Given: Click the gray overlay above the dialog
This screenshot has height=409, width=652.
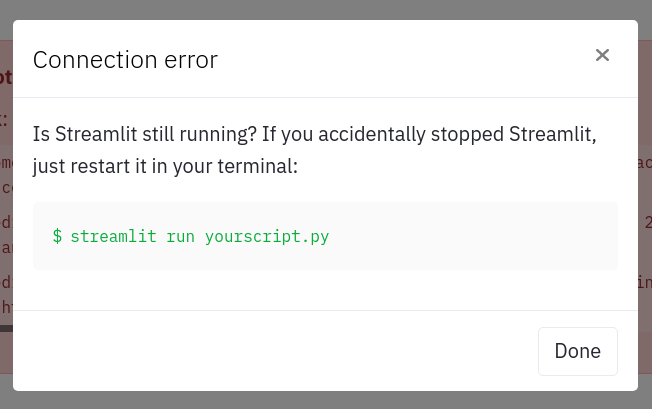Looking at the screenshot, I should [x=326, y=9].
